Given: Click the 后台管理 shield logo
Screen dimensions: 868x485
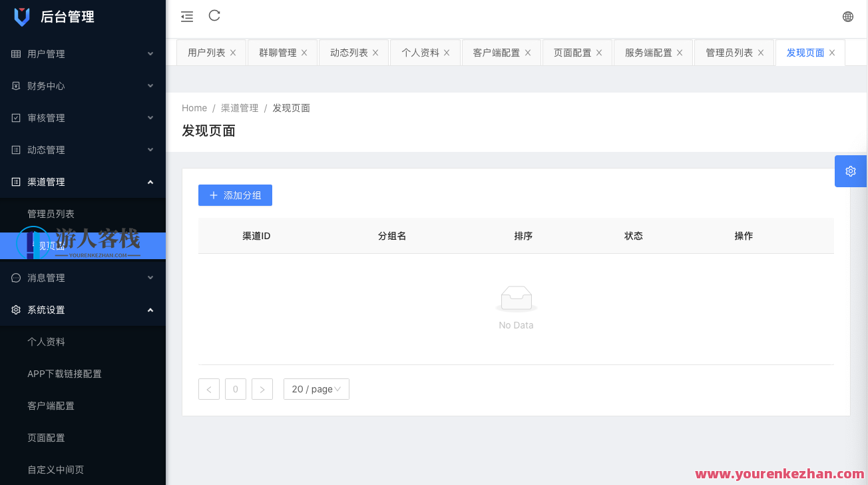Looking at the screenshot, I should tap(21, 16).
